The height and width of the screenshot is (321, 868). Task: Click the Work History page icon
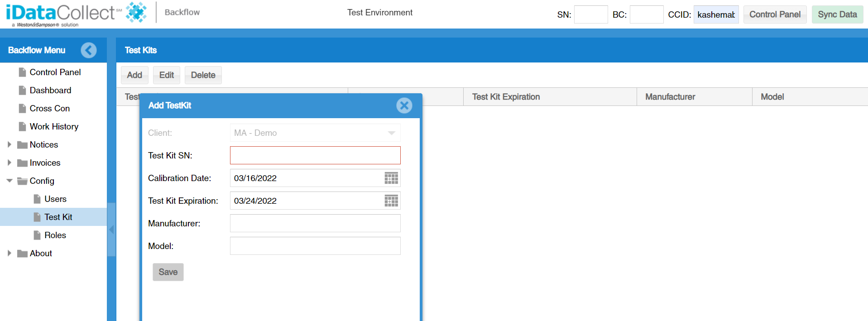(22, 126)
